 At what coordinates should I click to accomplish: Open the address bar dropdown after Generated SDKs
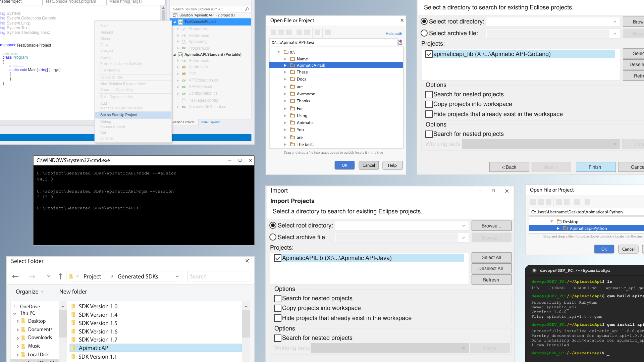tap(177, 276)
